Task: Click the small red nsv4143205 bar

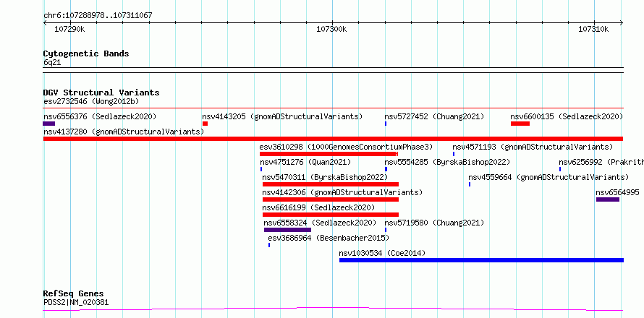Action: tap(205, 124)
